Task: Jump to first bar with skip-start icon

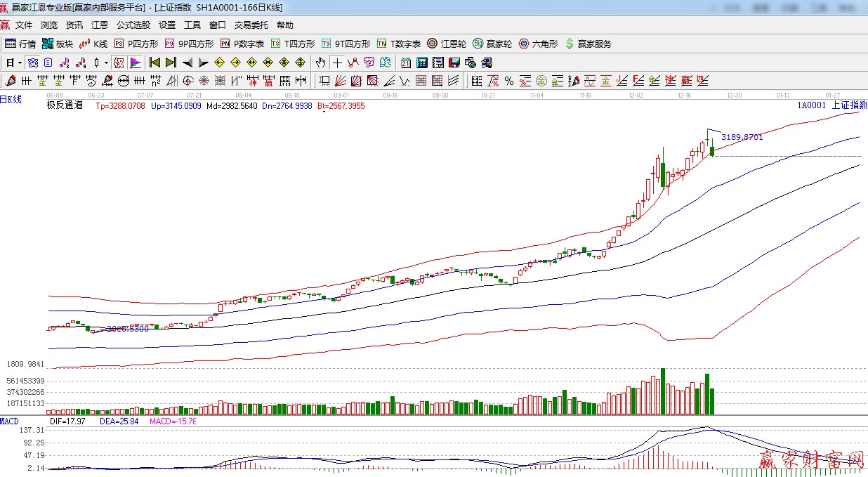Action: click(x=154, y=63)
